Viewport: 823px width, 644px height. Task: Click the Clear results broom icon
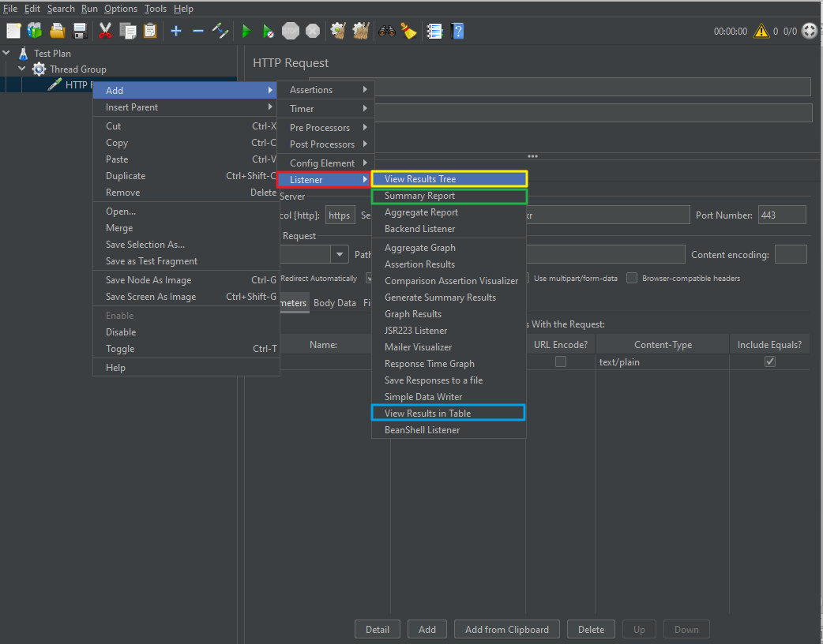point(338,31)
